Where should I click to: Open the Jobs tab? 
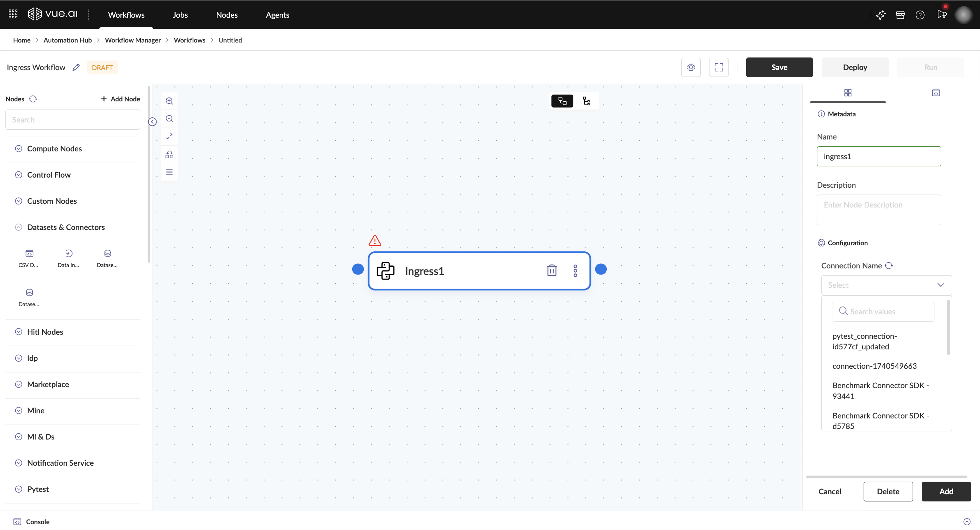pos(180,15)
